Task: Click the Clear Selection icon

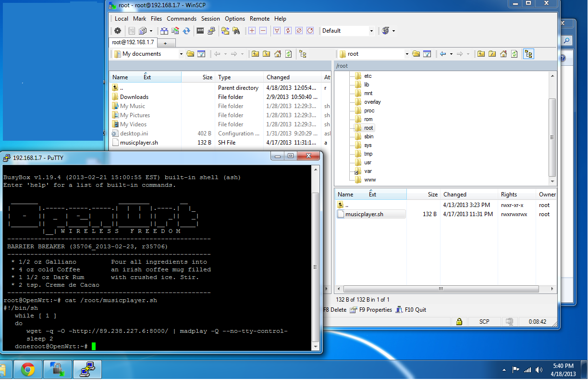Action: [299, 31]
